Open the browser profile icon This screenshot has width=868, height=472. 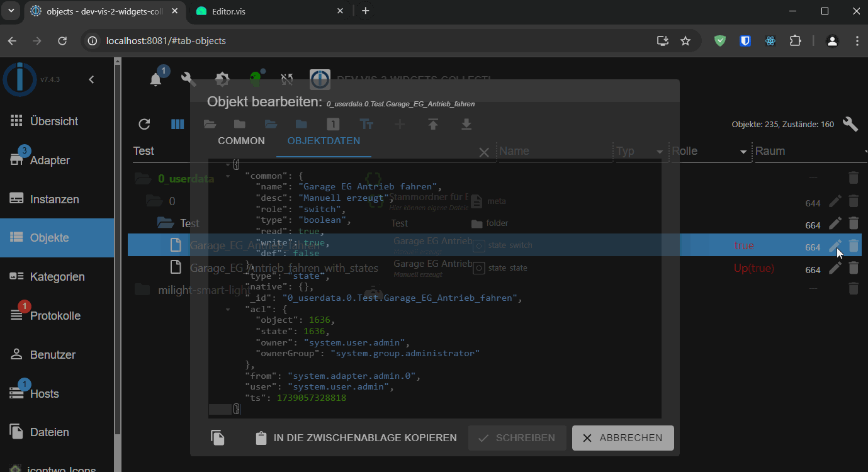[x=832, y=41]
